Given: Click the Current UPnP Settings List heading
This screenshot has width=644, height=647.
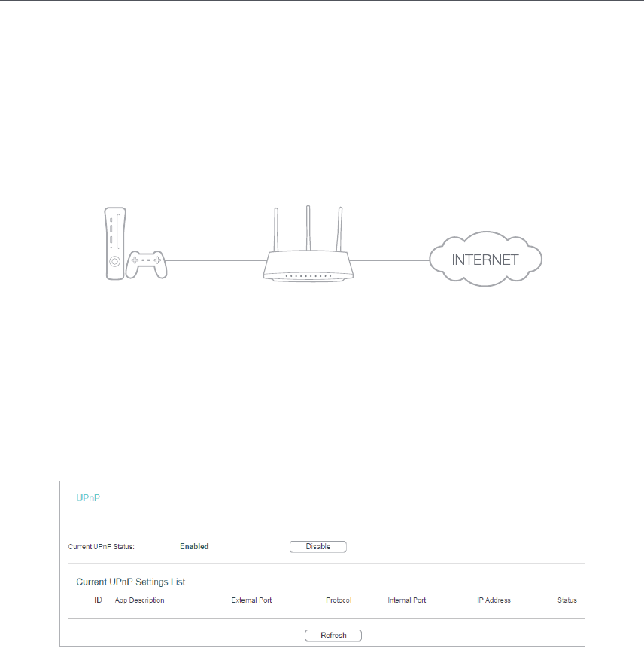Looking at the screenshot, I should coord(131,582).
